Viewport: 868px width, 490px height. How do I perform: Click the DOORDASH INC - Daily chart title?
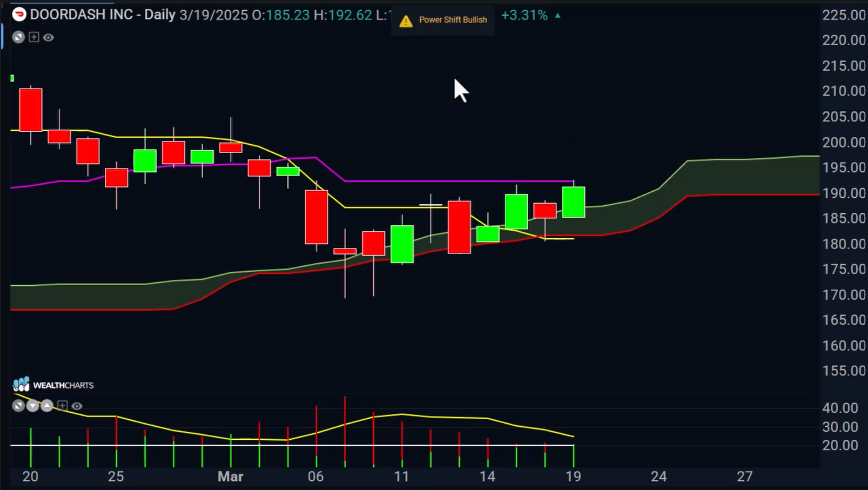point(103,15)
